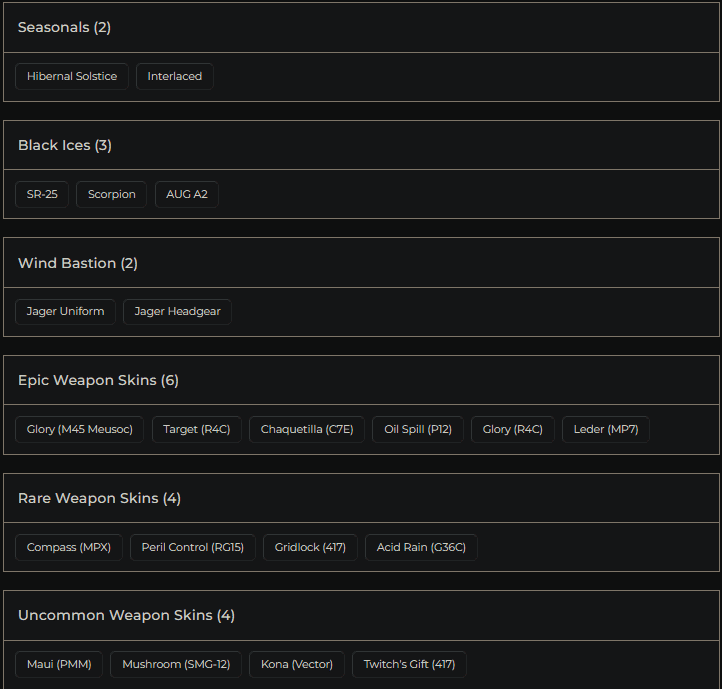Select the Mushroom (SMG-12) skin chip

(176, 665)
